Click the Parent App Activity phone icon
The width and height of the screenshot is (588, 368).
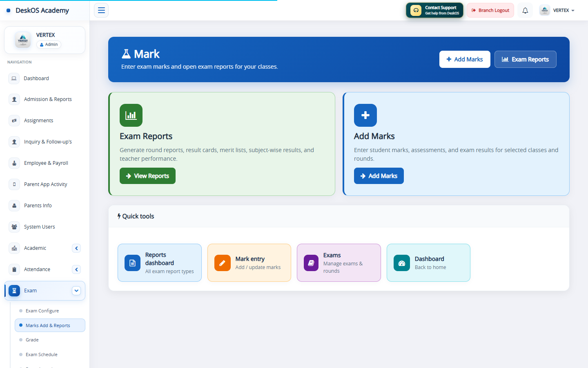(x=14, y=184)
